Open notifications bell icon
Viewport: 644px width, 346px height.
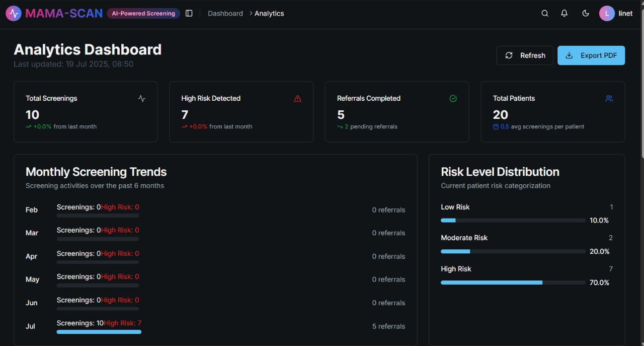(565, 14)
